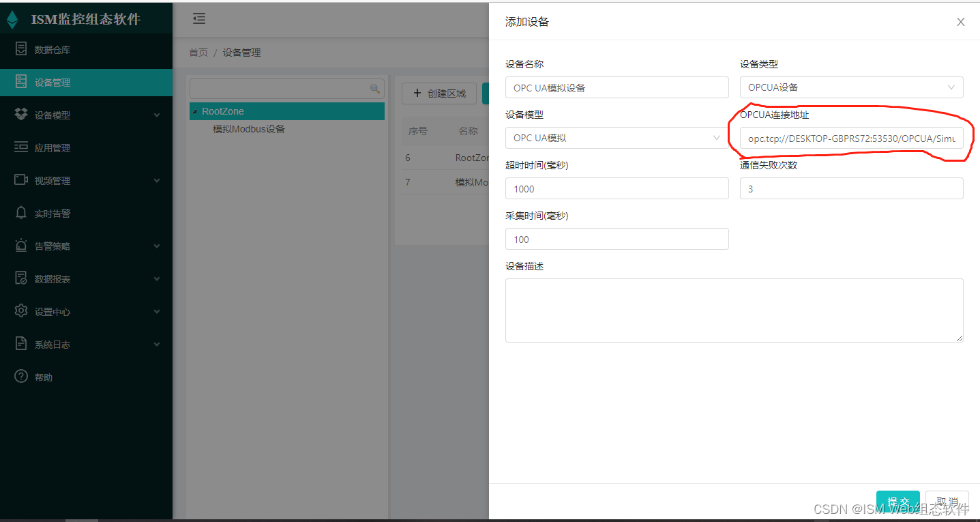Open 应用管理 menu item
The height and width of the screenshot is (522, 980).
click(86, 147)
